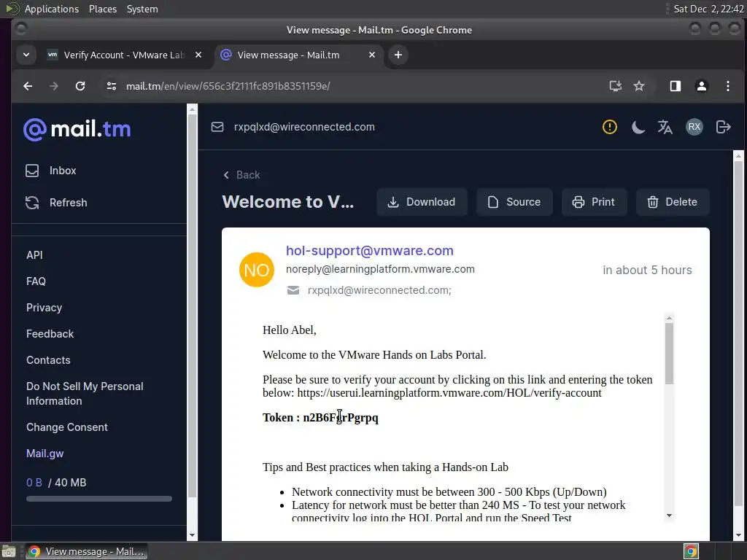747x560 pixels.
Task: Click the token n2B6FgrPgrpq text
Action: point(341,418)
